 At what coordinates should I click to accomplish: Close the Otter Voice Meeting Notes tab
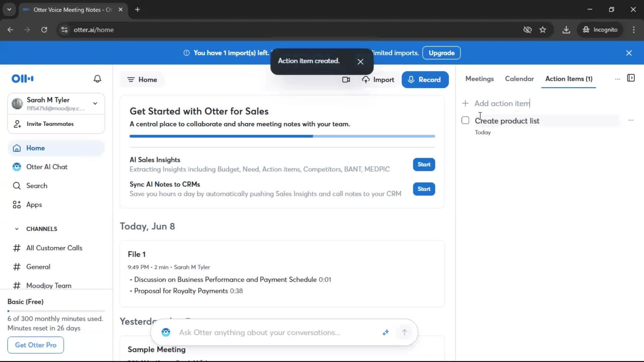pos(120,10)
